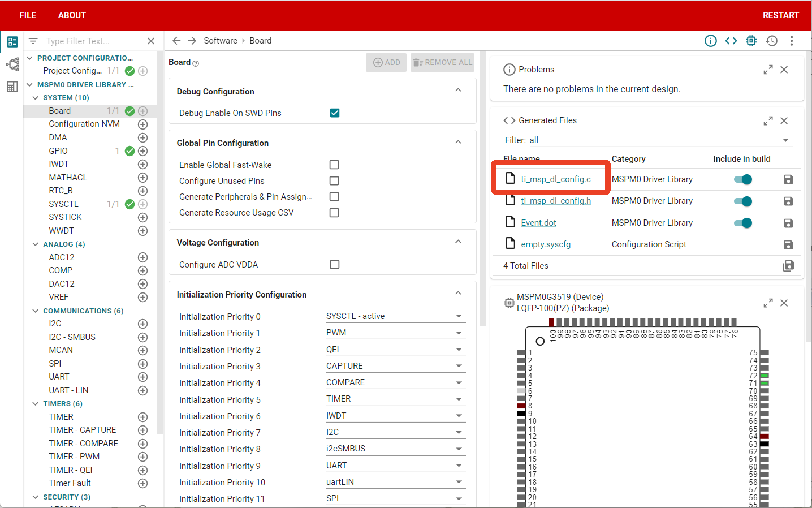Open the info icon in top toolbar

click(711, 41)
